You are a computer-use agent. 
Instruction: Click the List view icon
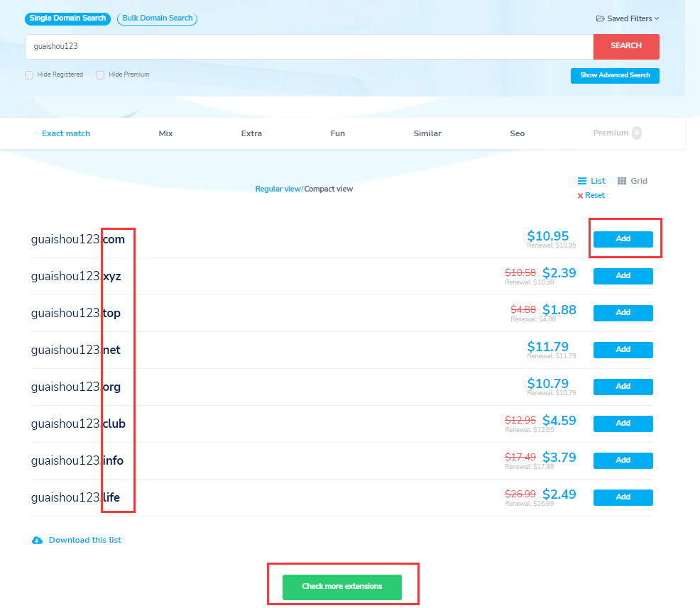coord(582,181)
